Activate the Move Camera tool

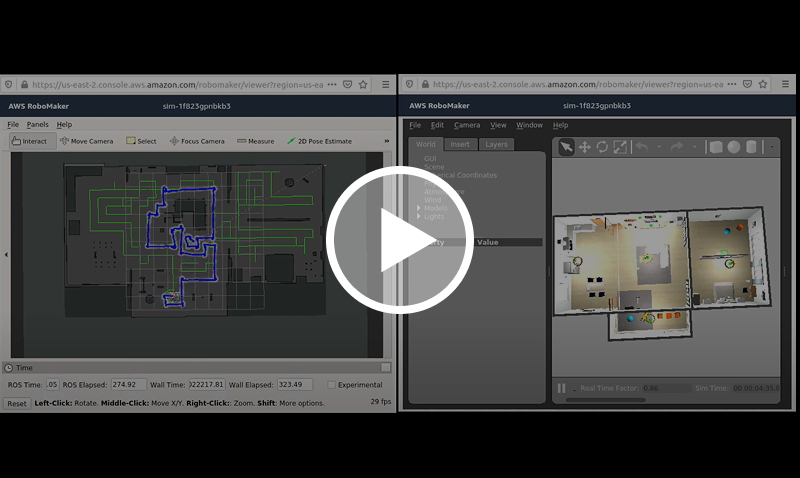click(x=86, y=141)
